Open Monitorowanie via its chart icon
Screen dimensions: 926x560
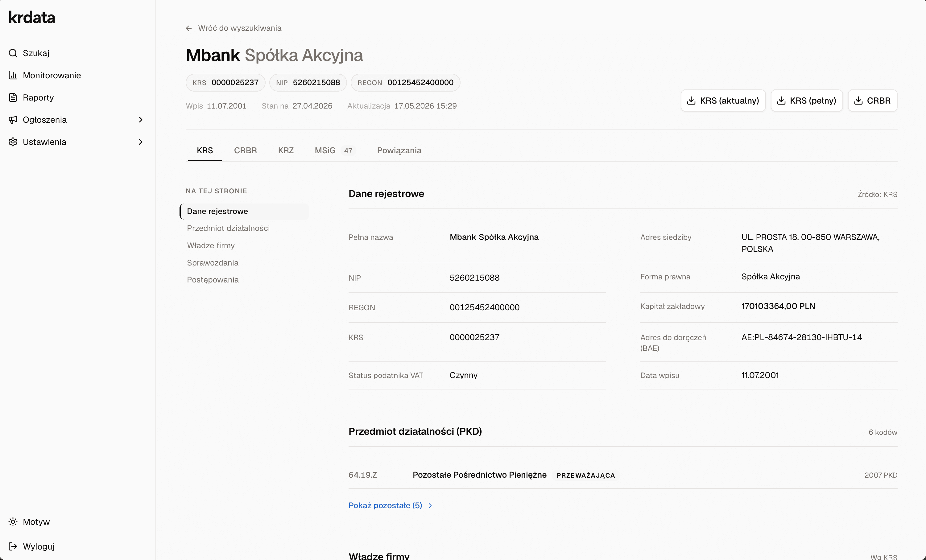pos(13,75)
